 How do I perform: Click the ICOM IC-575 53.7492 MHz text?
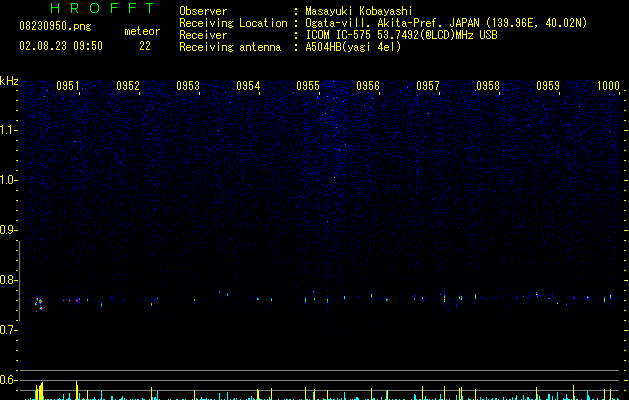[401, 35]
